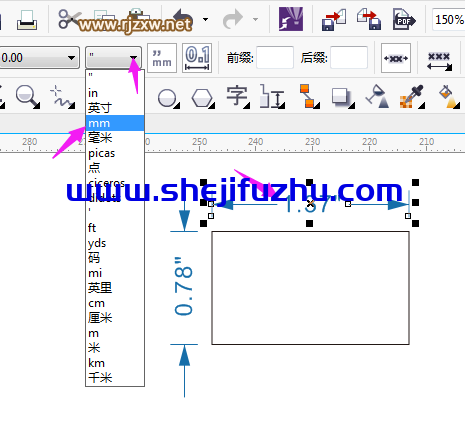Click the Print icon
Image resolution: width=465 pixels, height=432 pixels.
click(27, 20)
